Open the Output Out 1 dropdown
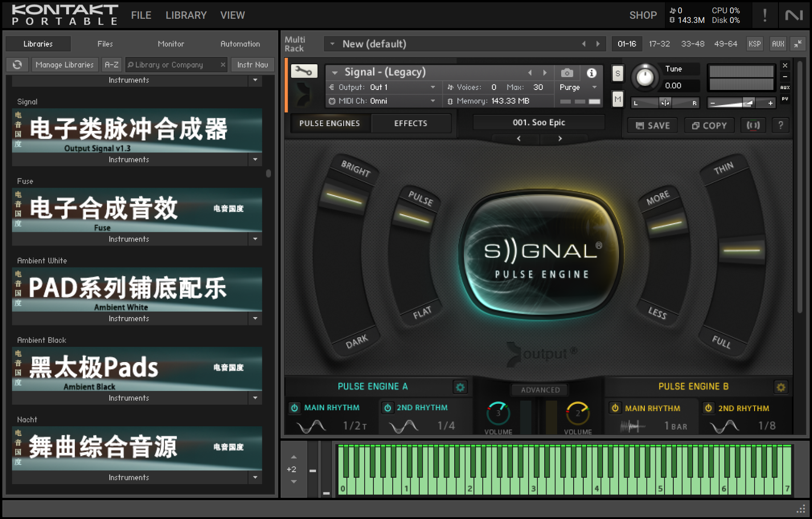This screenshot has height=519, width=812. coord(383,87)
